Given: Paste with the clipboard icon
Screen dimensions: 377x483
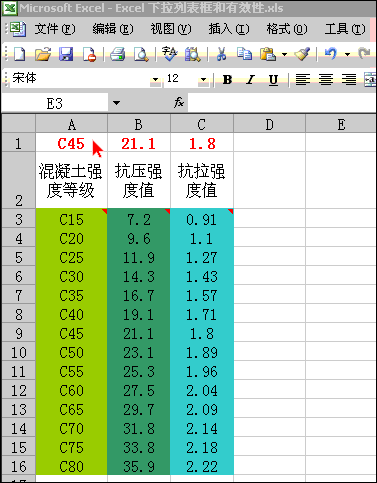Looking at the screenshot, I should point(268,54).
